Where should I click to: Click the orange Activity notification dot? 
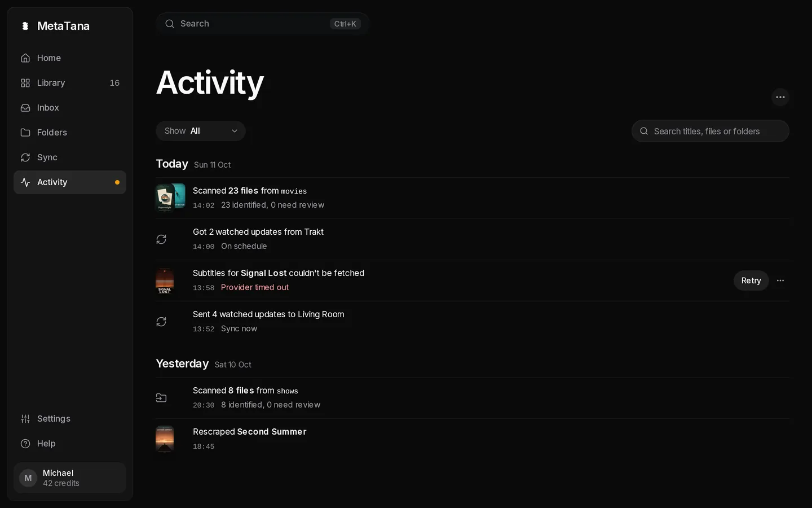pyautogui.click(x=117, y=182)
